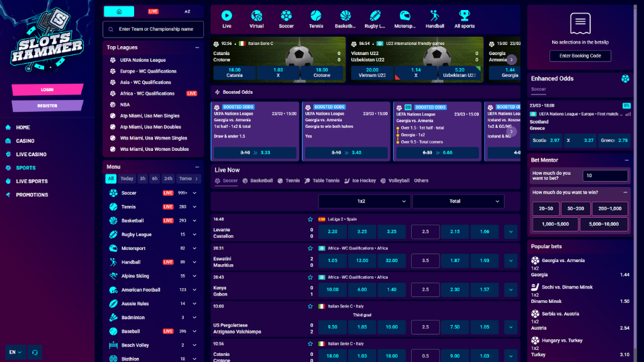This screenshot has height=362, width=644.
Task: Click the Slots Hammer logo
Action: [x=47, y=39]
